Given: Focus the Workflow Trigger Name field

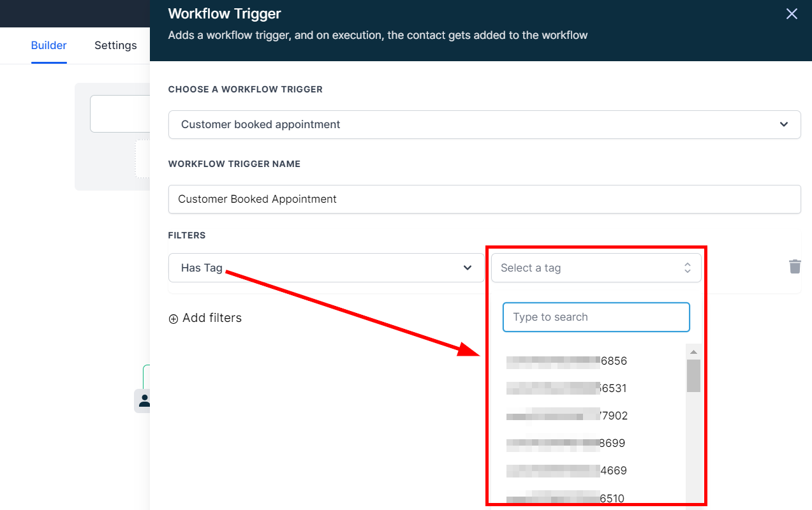Looking at the screenshot, I should [484, 199].
